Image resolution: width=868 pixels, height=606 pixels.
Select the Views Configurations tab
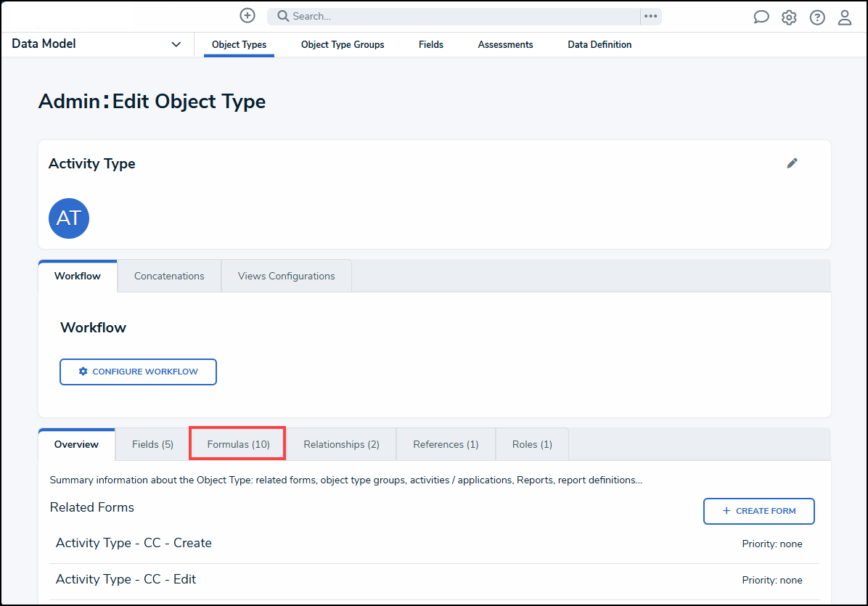click(x=287, y=276)
